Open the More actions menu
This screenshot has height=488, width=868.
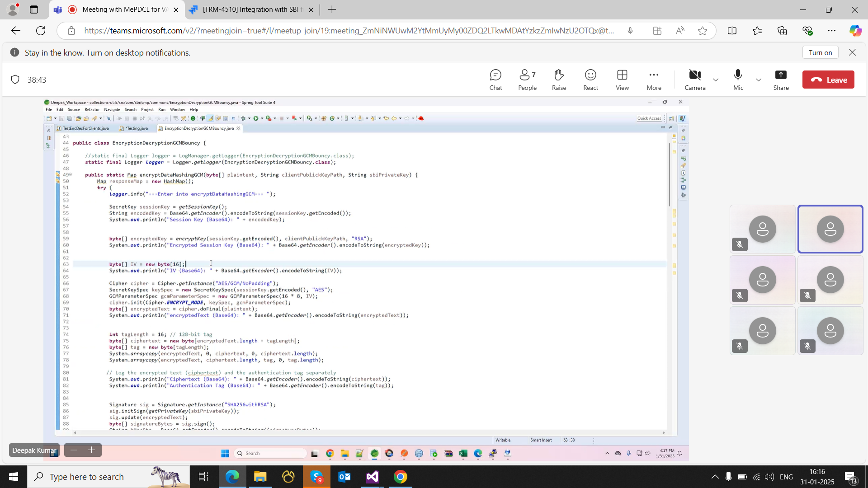[654, 80]
